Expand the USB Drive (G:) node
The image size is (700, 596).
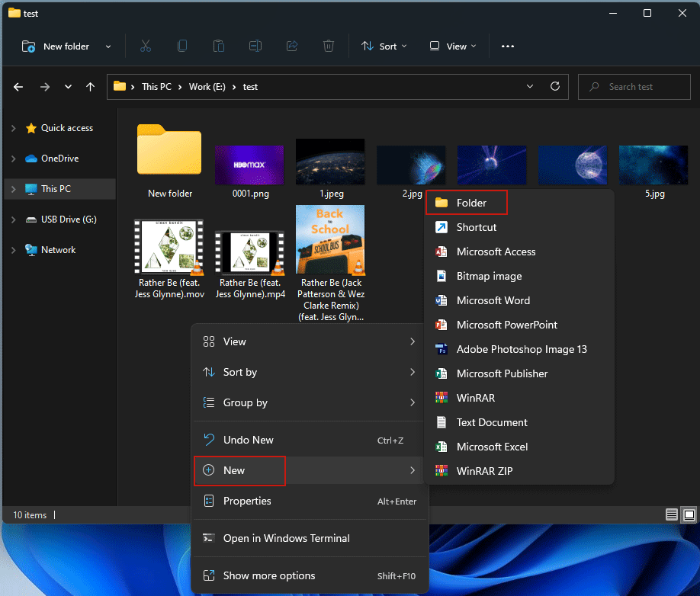[x=14, y=219]
